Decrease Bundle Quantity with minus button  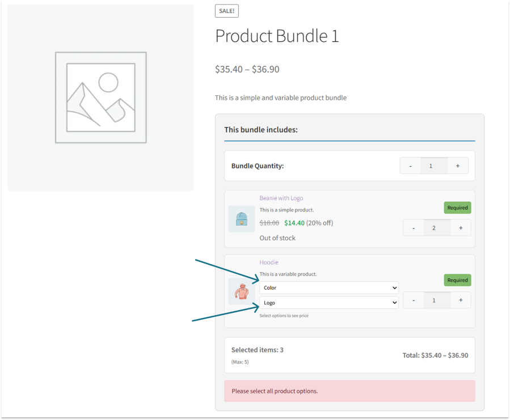410,166
